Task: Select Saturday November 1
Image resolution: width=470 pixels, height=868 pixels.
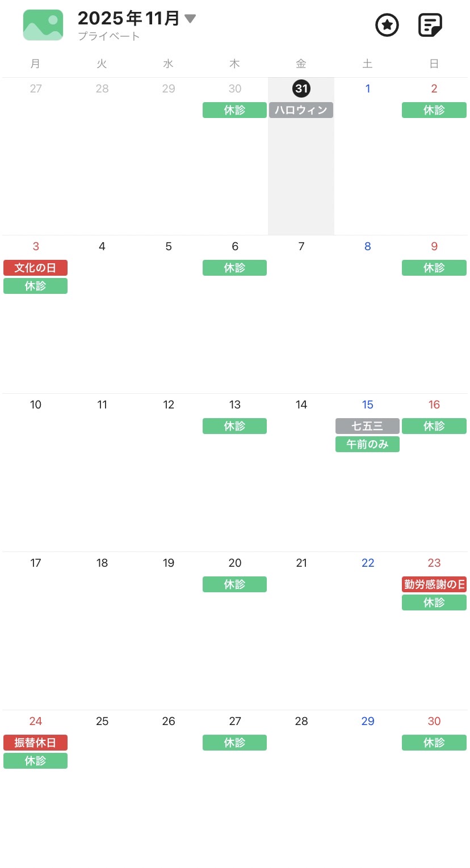Action: 368,89
